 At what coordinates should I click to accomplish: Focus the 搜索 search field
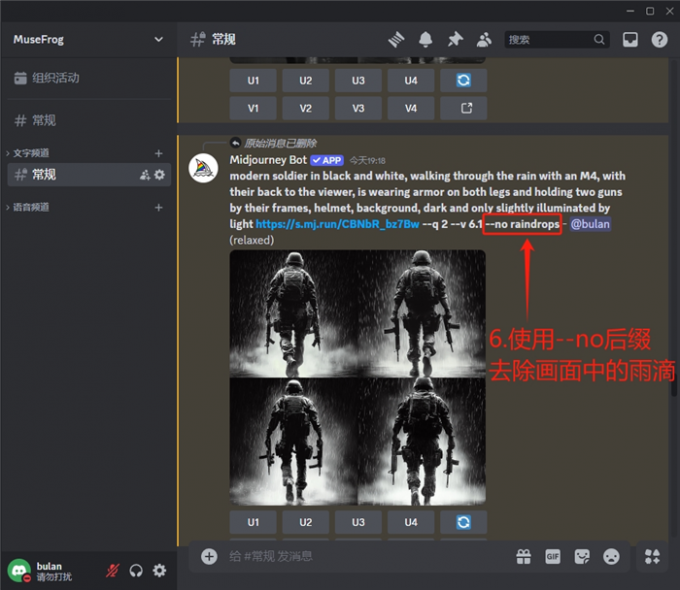557,39
